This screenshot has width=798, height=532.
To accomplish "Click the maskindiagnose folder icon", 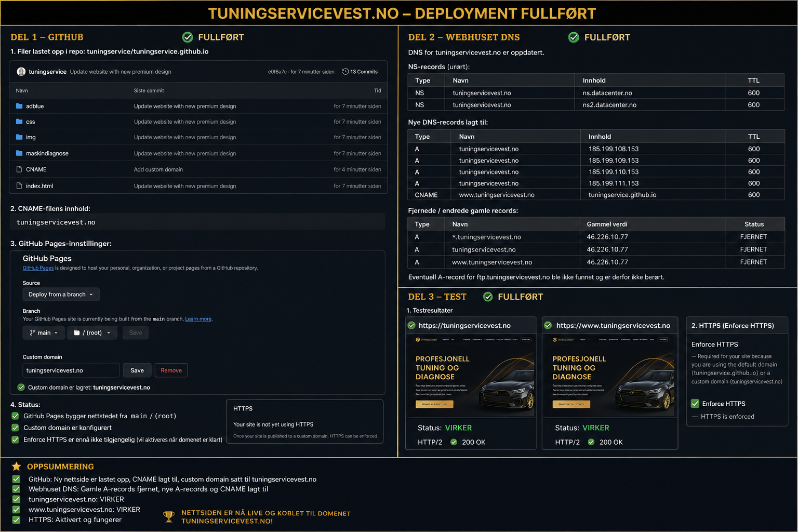I will coord(19,153).
